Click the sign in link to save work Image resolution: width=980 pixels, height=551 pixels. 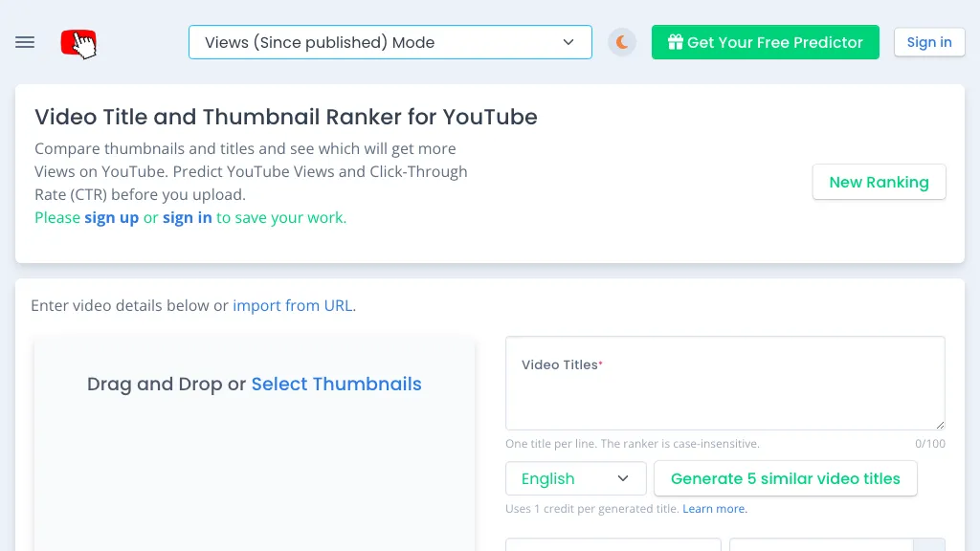pyautogui.click(x=188, y=217)
